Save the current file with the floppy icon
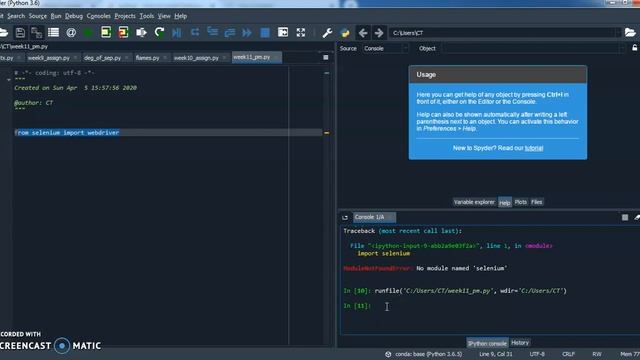Screen dimensions: 640x360 coord(20,32)
